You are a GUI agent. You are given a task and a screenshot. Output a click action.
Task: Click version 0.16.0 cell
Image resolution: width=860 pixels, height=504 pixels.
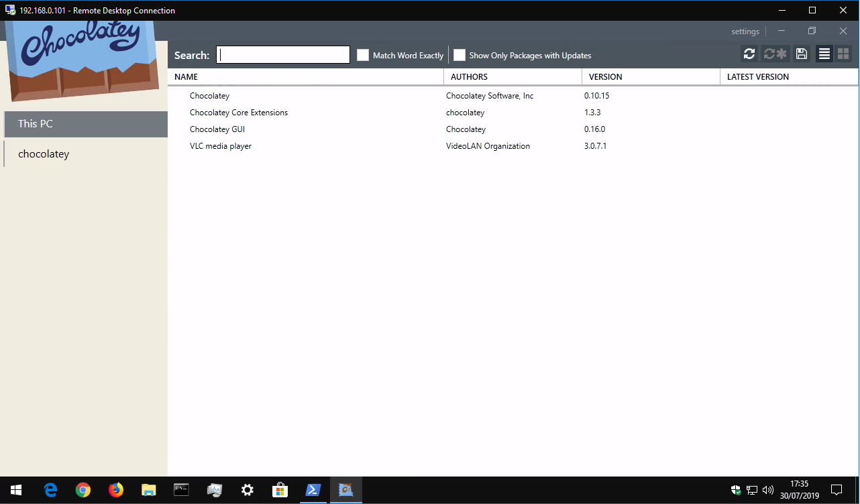(594, 129)
